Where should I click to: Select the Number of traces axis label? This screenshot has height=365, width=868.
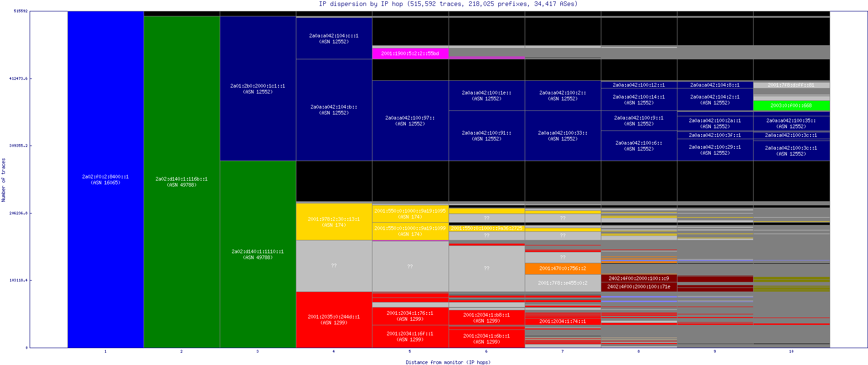3,180
